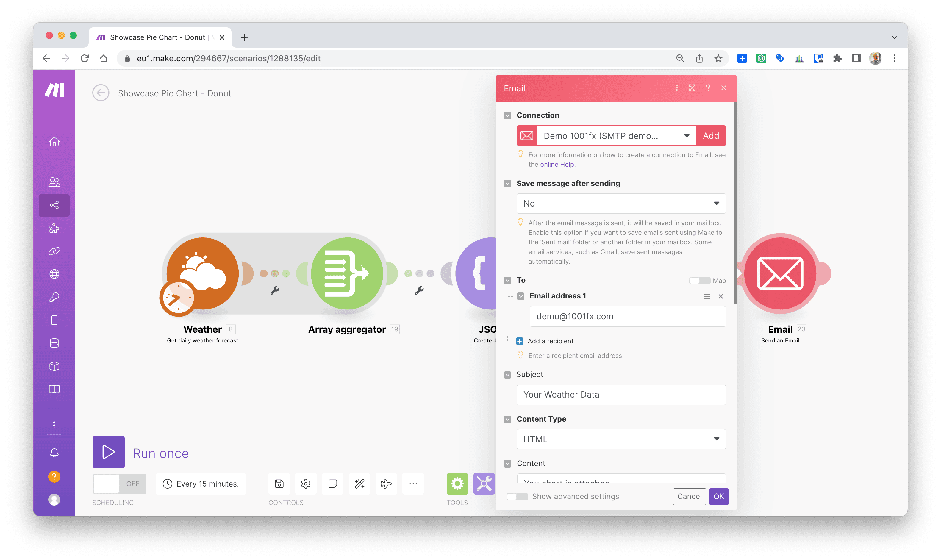The width and height of the screenshot is (941, 560).
Task: Open the explain flow airplane icon
Action: tap(386, 484)
